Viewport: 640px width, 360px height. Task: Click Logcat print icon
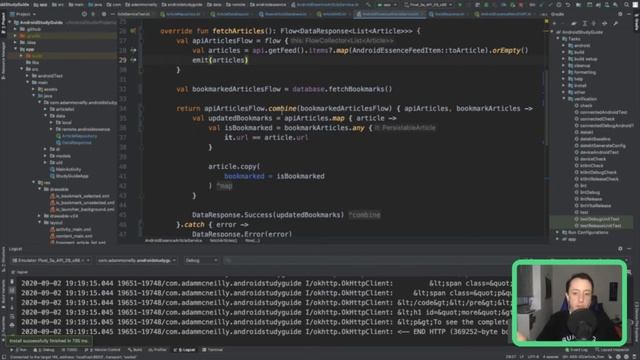tap(12, 325)
